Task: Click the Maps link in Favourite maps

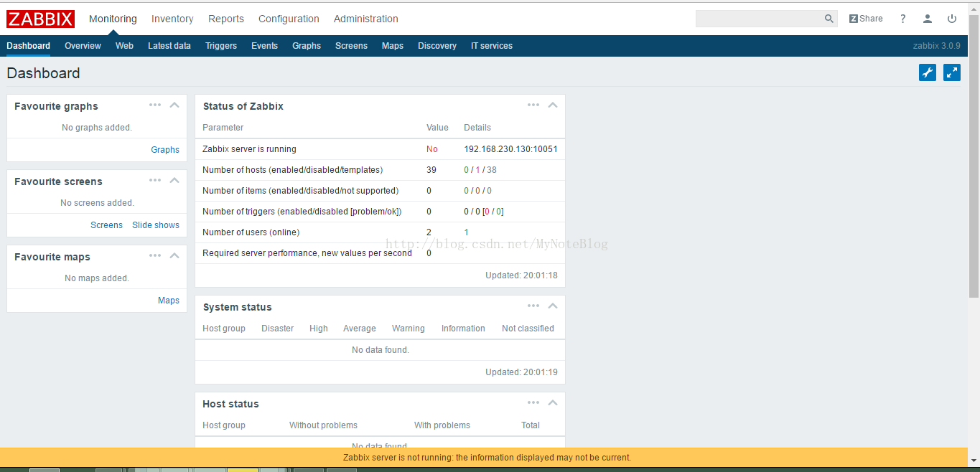Action: (x=169, y=301)
